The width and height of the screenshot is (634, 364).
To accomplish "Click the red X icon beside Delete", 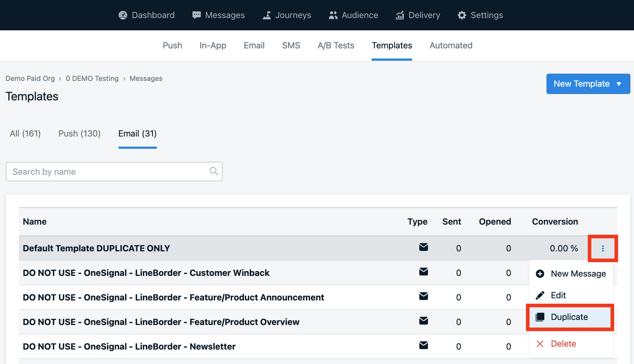I will pyautogui.click(x=540, y=344).
